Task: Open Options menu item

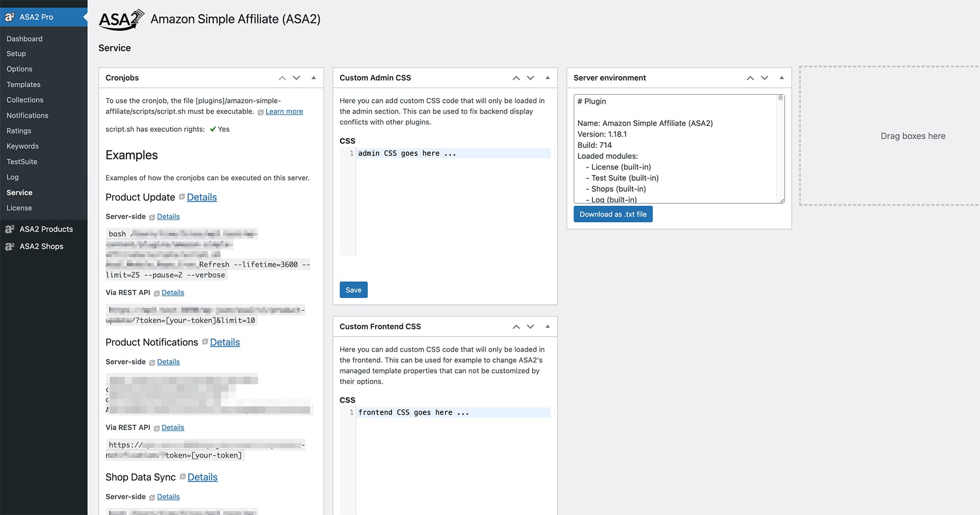Action: click(x=20, y=69)
